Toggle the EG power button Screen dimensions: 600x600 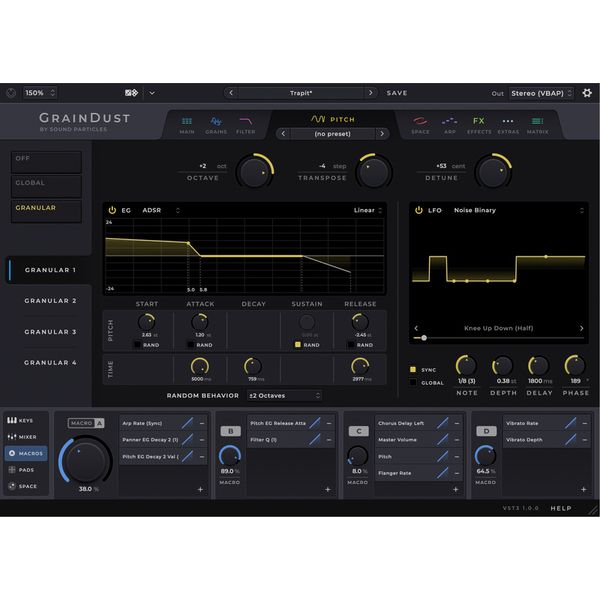coord(112,210)
